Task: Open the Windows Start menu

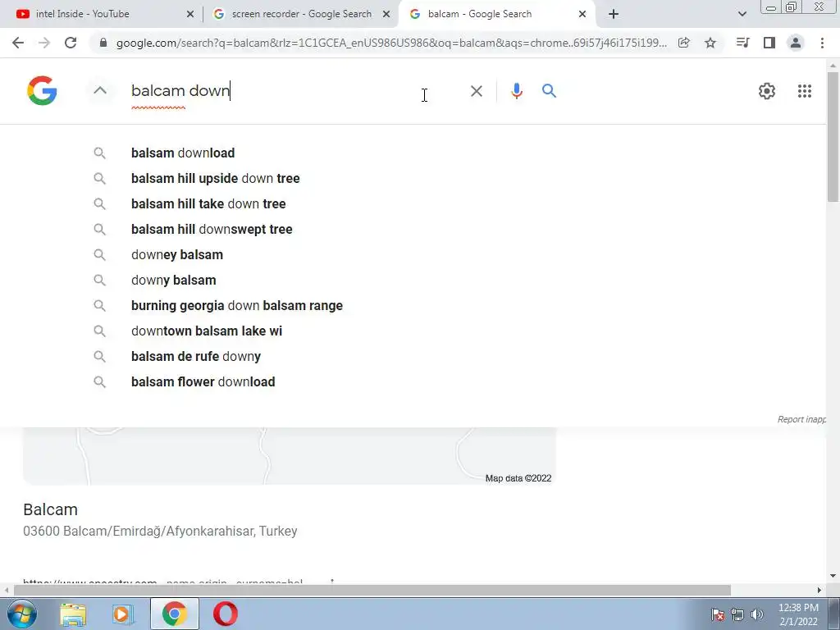Action: pos(22,614)
